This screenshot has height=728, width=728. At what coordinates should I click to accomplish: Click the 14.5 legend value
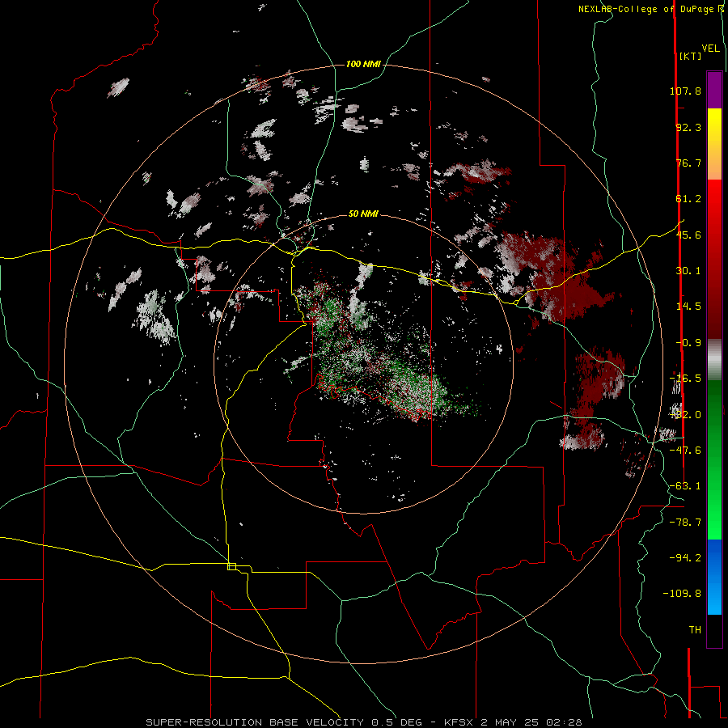(688, 307)
